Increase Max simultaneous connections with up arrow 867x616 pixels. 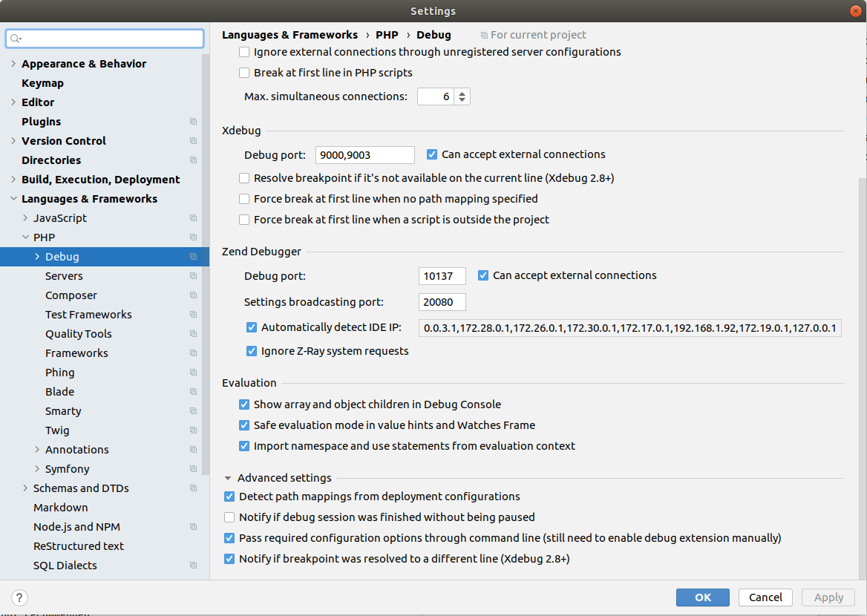click(462, 93)
